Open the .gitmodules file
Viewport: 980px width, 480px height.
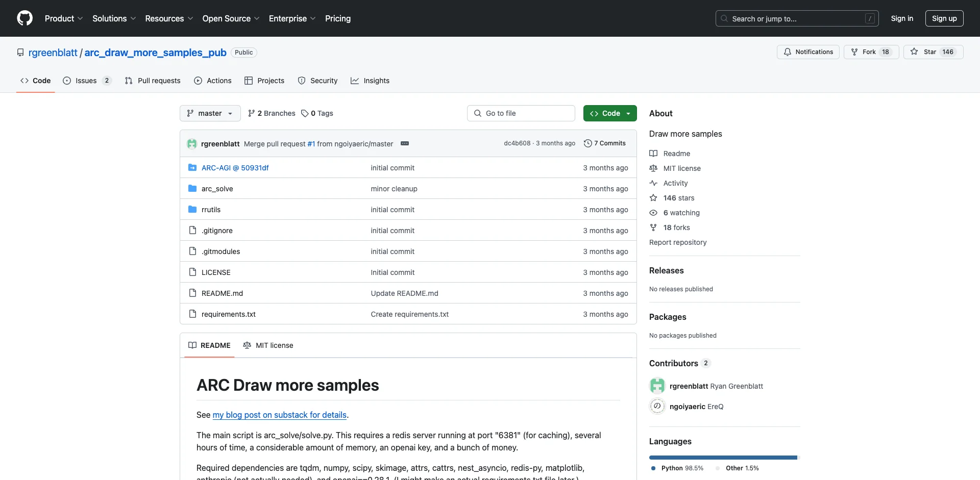pyautogui.click(x=220, y=251)
